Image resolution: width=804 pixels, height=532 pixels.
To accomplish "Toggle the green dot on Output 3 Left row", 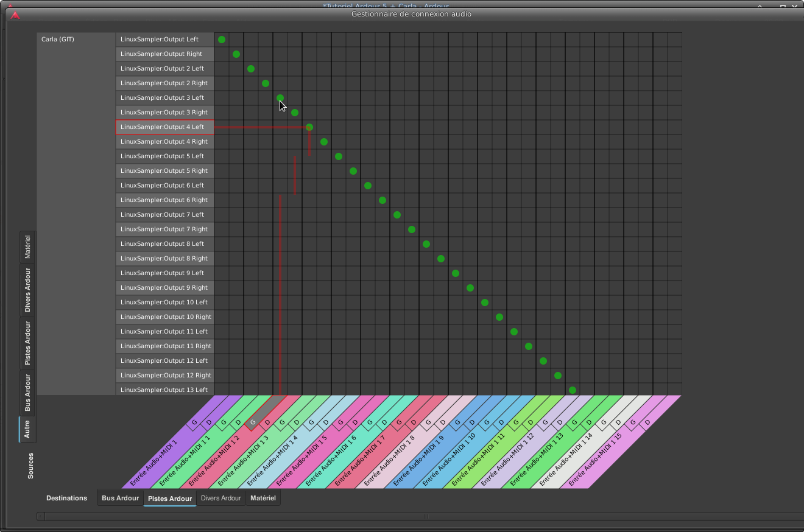I will point(280,98).
